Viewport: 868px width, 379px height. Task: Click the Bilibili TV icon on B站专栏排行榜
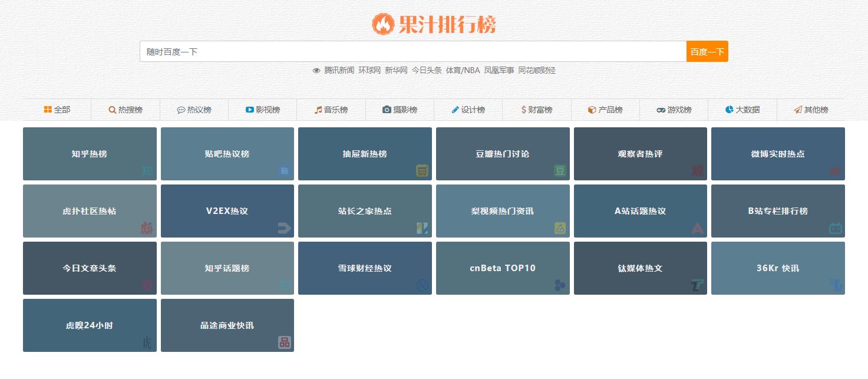coord(836,229)
